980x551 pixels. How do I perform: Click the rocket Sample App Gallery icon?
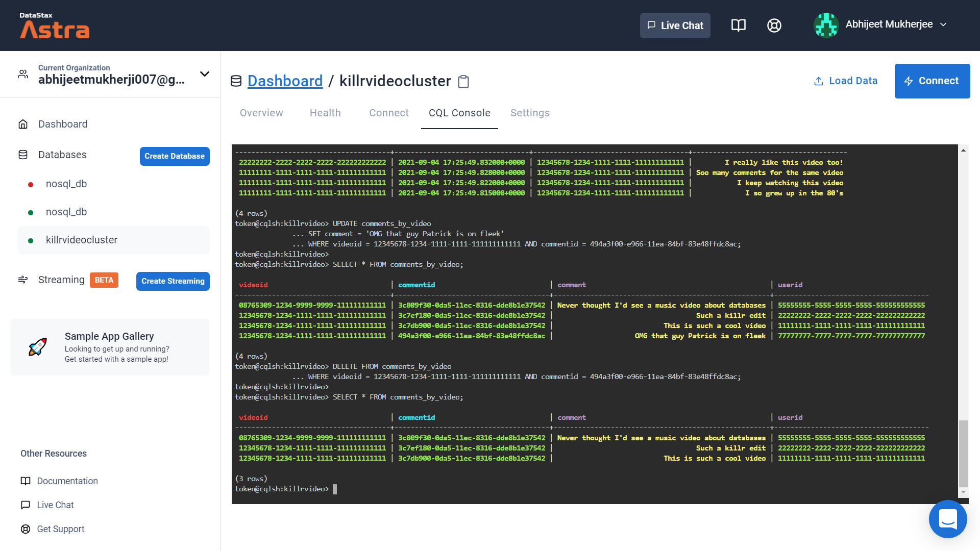click(38, 347)
